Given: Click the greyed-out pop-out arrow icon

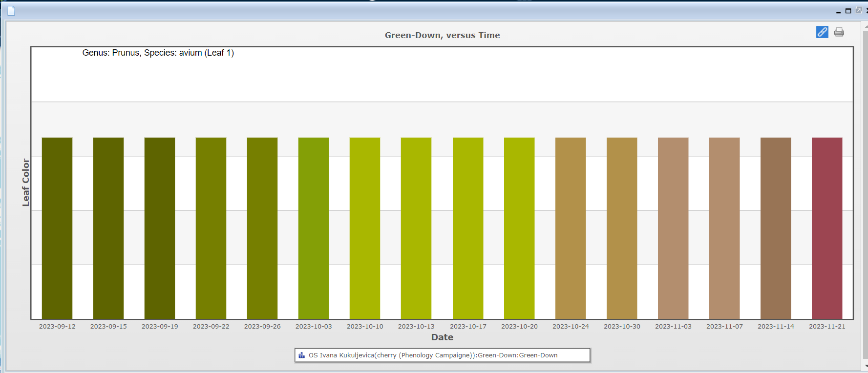Looking at the screenshot, I should pyautogui.click(x=859, y=10).
